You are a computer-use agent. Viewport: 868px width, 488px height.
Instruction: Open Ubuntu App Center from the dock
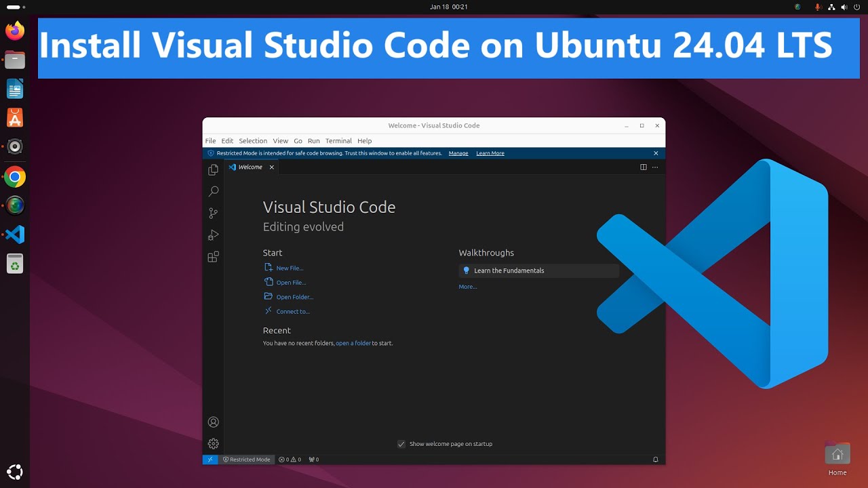coord(15,118)
